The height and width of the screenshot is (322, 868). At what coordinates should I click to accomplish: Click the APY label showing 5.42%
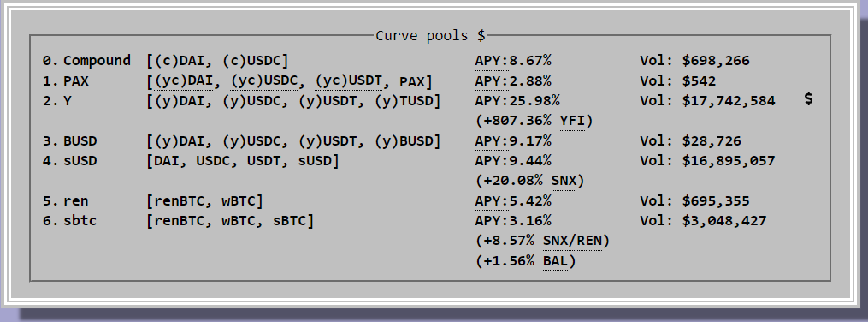(492, 201)
